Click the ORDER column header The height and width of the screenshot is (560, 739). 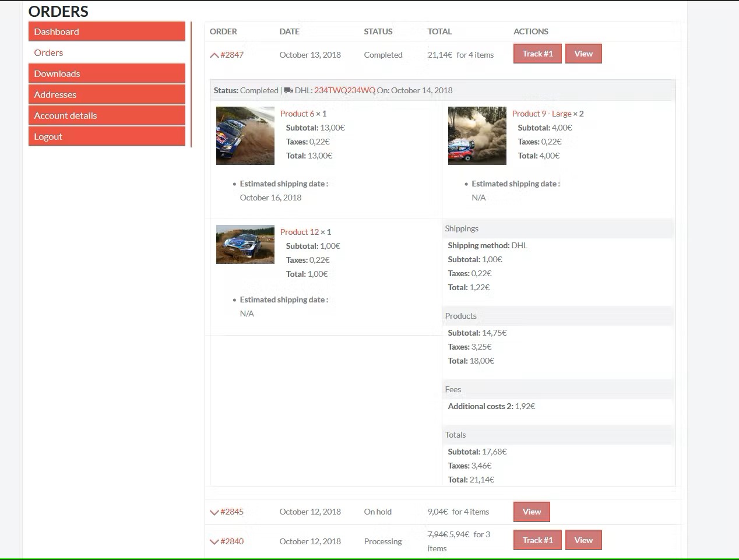point(223,31)
